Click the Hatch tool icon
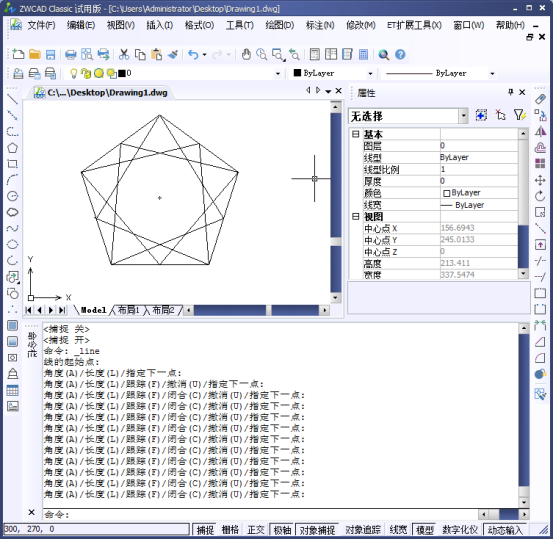The height and width of the screenshot is (540, 554). click(12, 325)
